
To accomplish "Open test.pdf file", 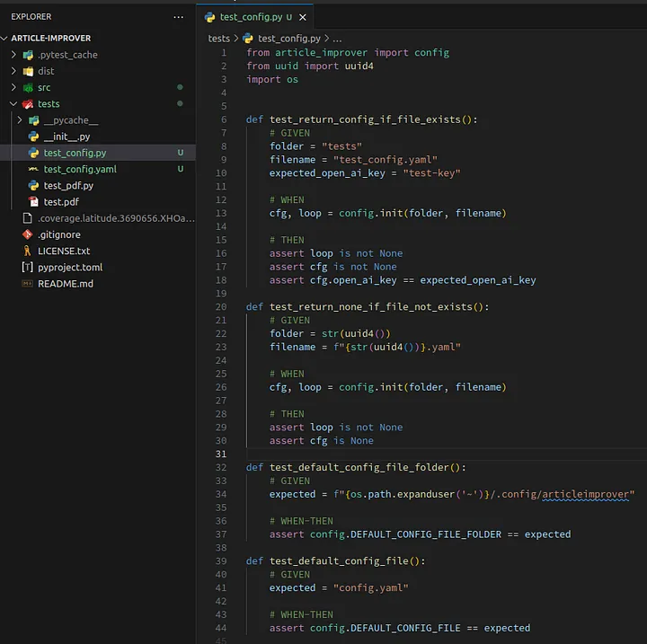I will point(61,202).
